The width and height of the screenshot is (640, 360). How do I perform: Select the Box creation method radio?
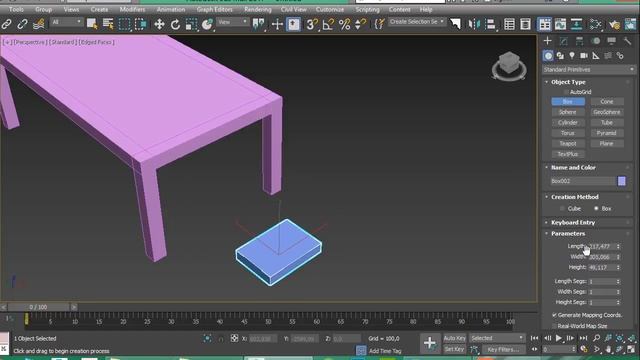point(596,209)
